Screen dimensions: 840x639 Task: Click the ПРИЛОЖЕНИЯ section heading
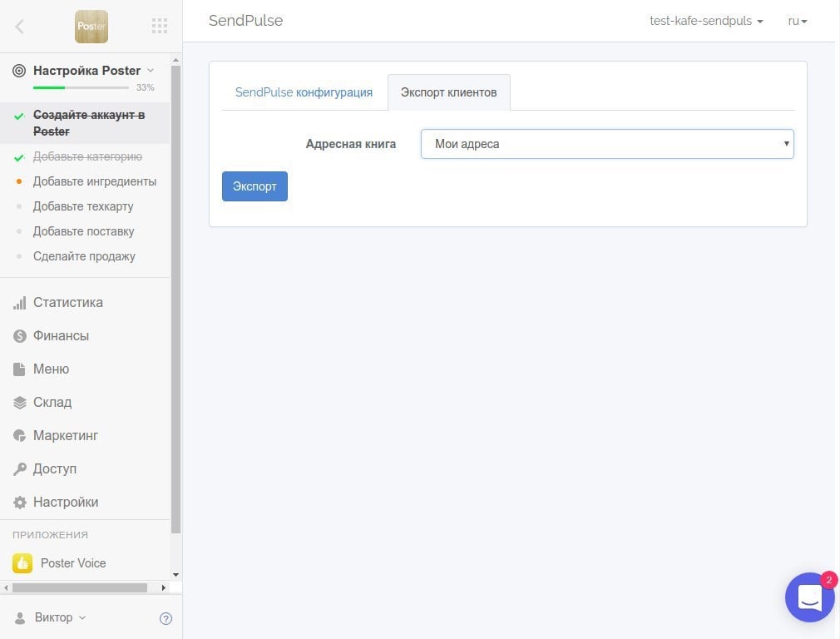[51, 534]
